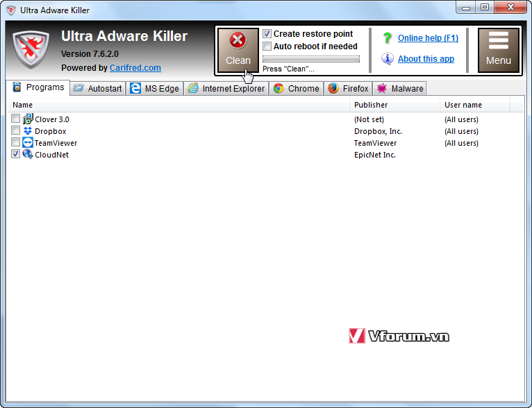Switch to the Chrome tab

[x=297, y=89]
